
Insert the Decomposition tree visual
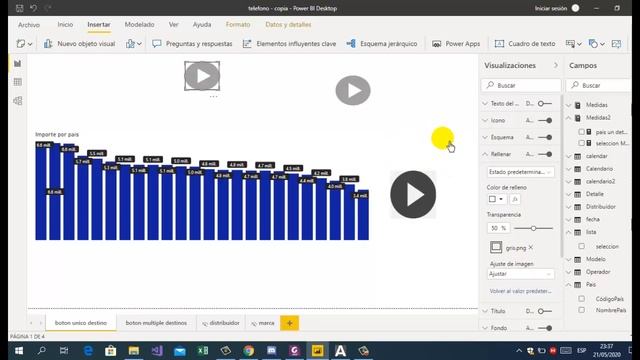[382, 44]
